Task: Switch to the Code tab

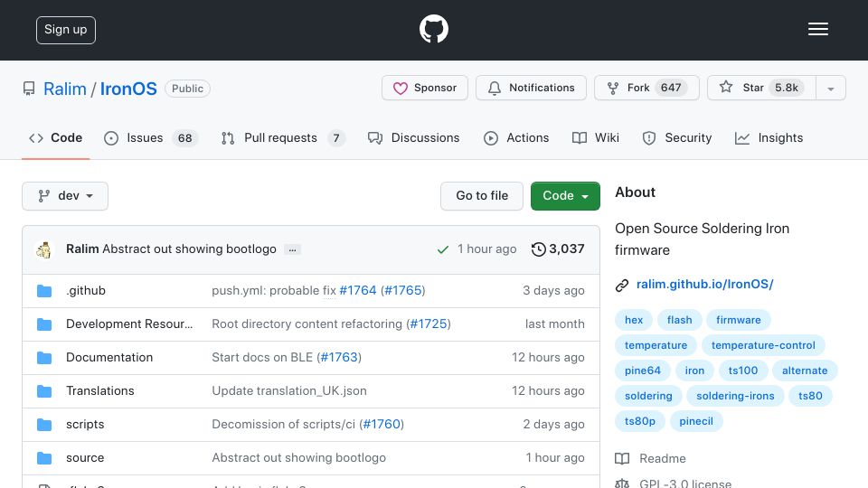Action: [55, 137]
